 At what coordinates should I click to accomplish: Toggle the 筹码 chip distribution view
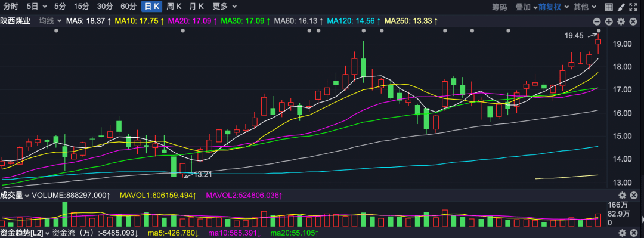pyautogui.click(x=500, y=7)
